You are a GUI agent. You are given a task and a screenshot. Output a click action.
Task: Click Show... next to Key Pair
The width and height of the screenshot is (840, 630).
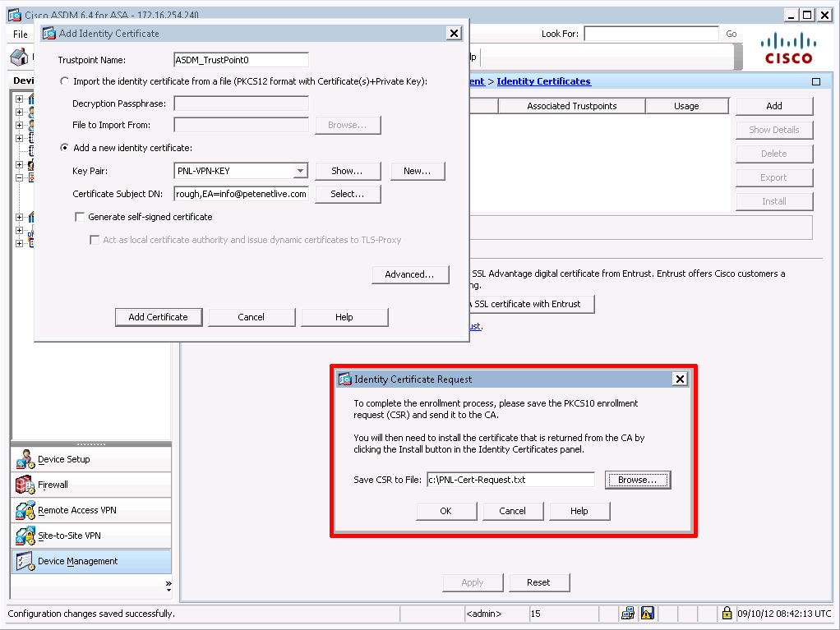(348, 172)
